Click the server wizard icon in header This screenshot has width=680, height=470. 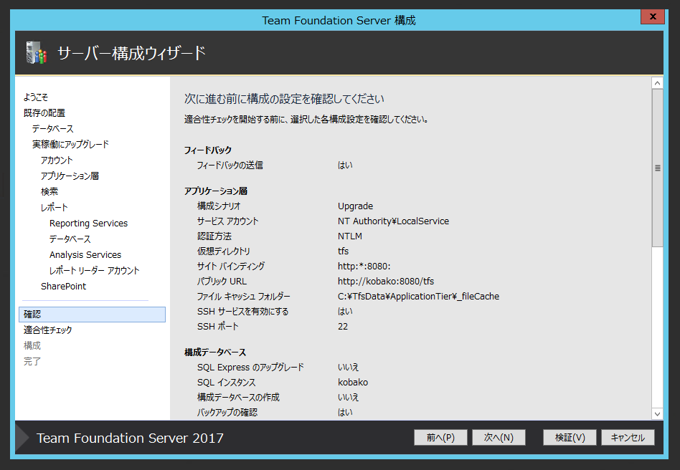tap(36, 52)
